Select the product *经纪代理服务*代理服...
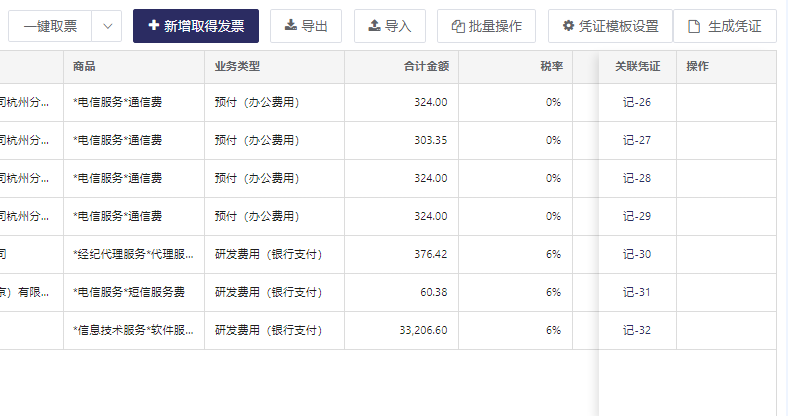This screenshot has height=416, width=788. [x=133, y=255]
